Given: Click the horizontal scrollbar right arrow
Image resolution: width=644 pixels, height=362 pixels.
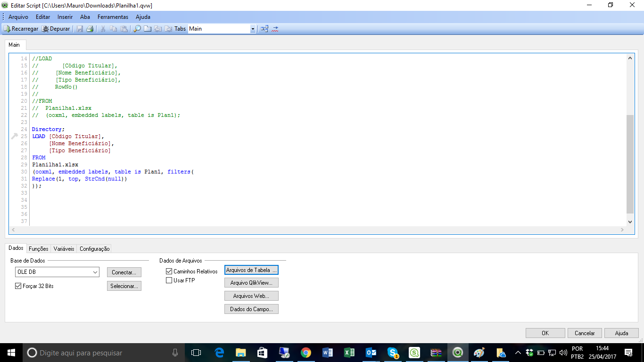Looking at the screenshot, I should pyautogui.click(x=622, y=230).
